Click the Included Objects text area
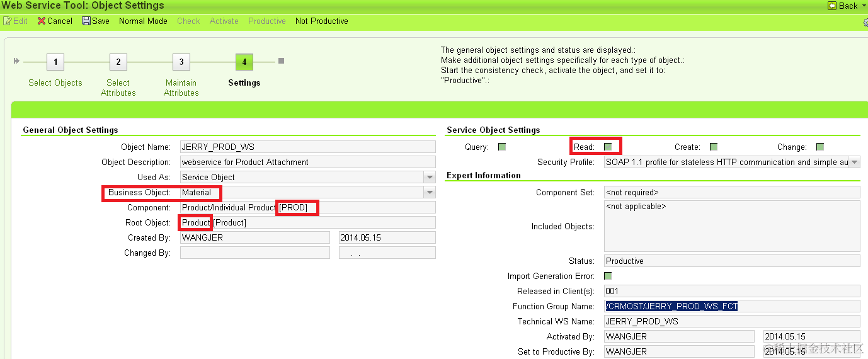 [x=732, y=226]
